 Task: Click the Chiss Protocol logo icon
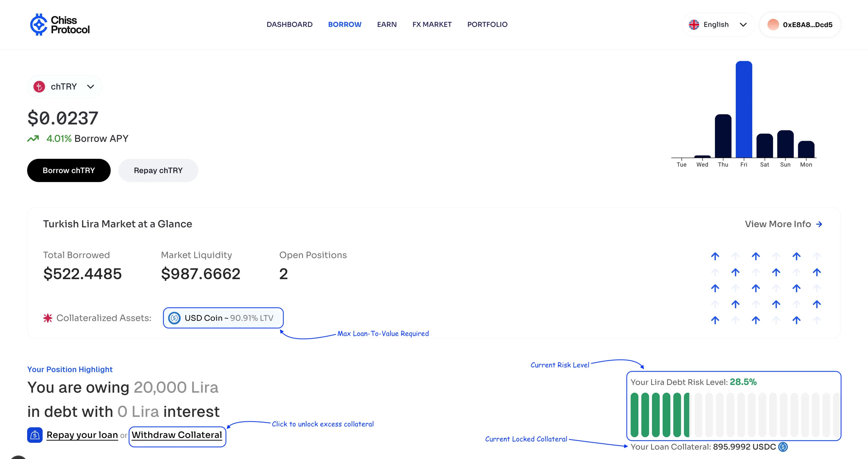click(x=39, y=25)
